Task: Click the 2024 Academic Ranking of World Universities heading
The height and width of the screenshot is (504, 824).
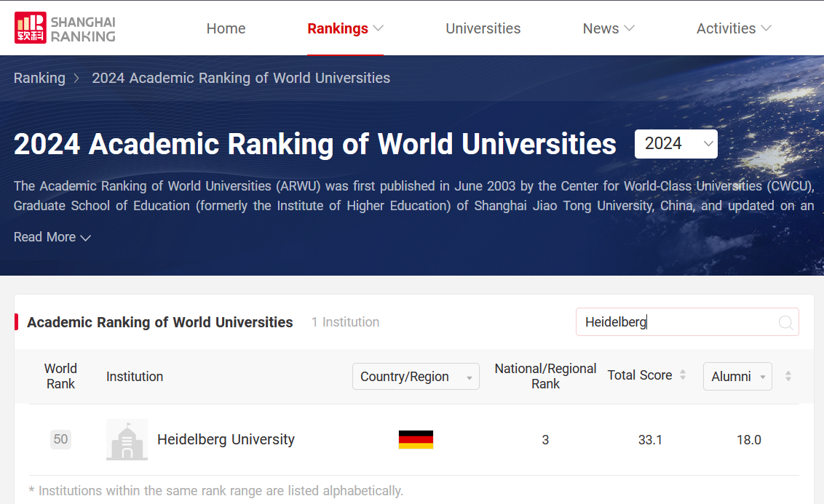Action: pyautogui.click(x=314, y=144)
